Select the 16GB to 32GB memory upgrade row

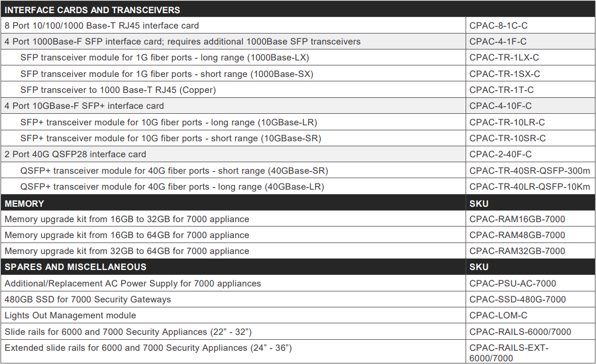point(298,219)
